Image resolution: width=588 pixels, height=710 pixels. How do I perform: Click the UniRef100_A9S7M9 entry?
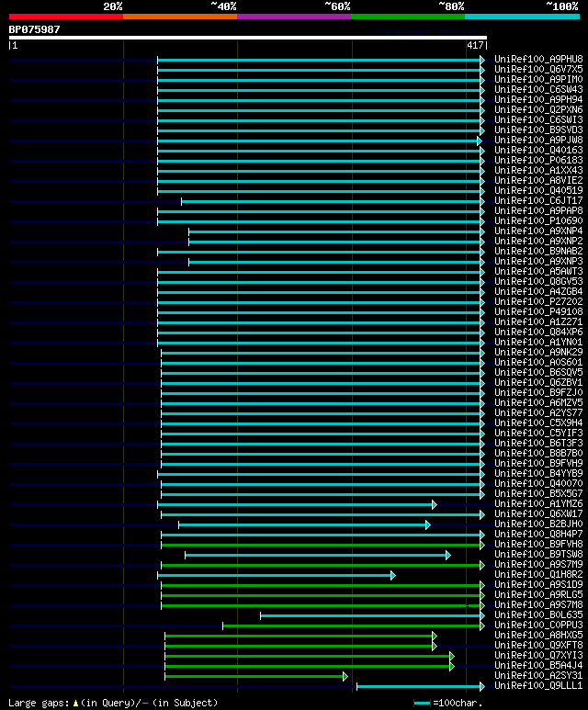(538, 564)
